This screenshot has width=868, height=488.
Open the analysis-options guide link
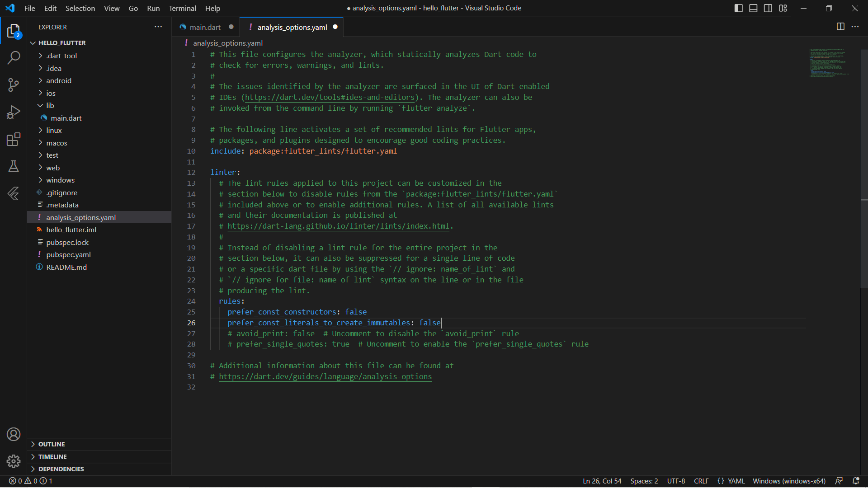pos(325,377)
